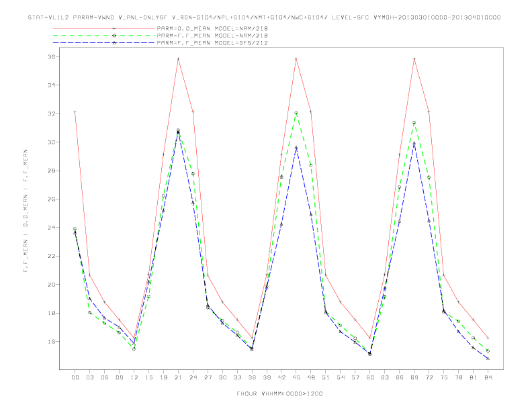Click y-axis tick label 30
The width and height of the screenshot is (532, 411).
point(52,142)
